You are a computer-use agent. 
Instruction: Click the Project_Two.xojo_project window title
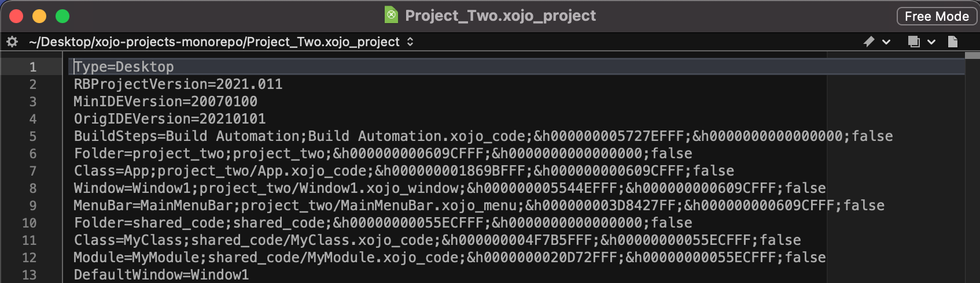point(500,16)
